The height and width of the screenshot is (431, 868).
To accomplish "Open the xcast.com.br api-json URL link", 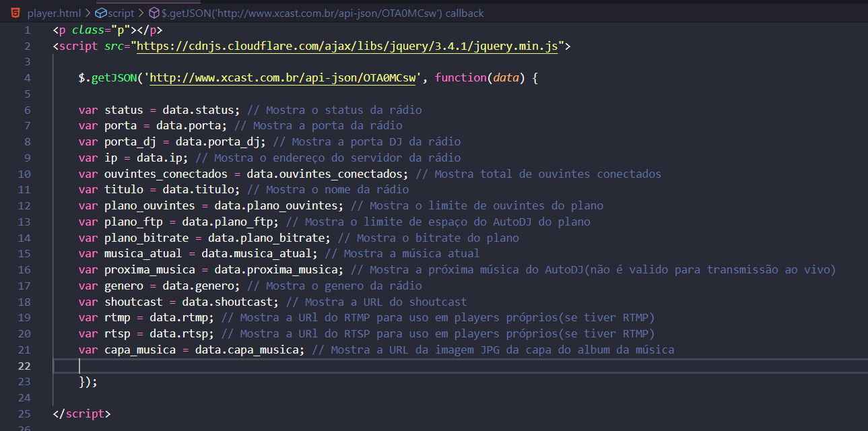I will tap(286, 77).
